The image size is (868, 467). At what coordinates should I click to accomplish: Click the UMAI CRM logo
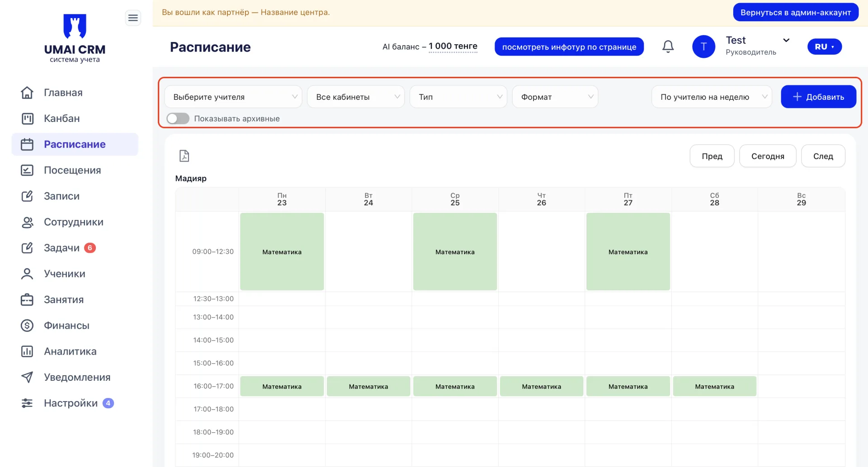pyautogui.click(x=75, y=38)
